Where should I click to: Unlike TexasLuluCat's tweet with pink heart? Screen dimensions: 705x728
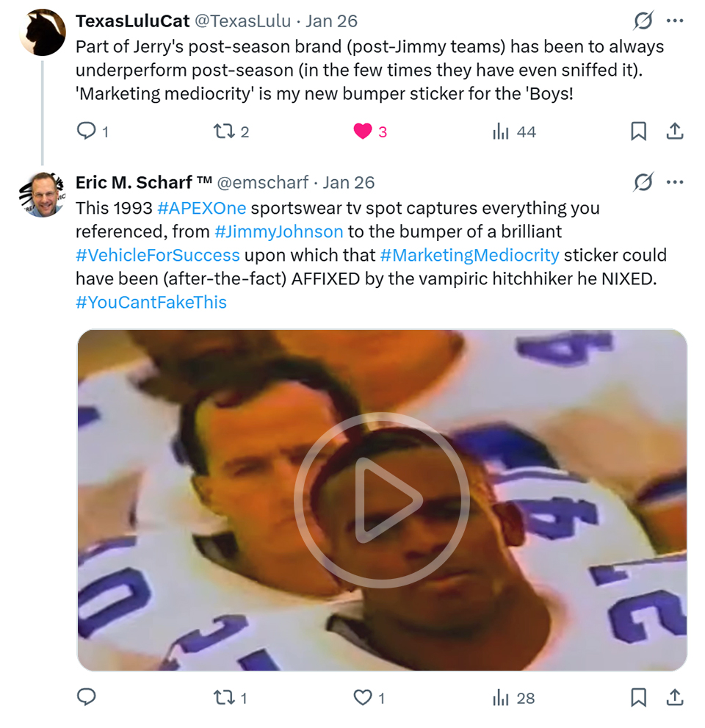tap(363, 131)
